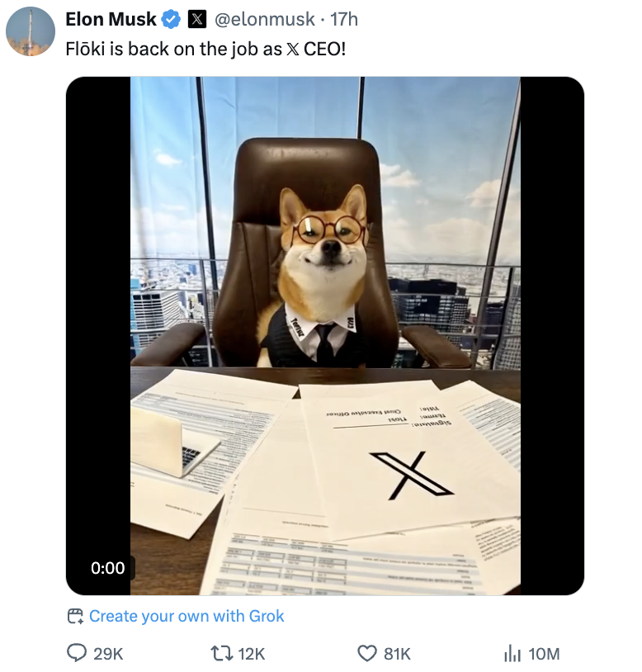Open Elon Musk's rocket profile avatar

tap(31, 31)
